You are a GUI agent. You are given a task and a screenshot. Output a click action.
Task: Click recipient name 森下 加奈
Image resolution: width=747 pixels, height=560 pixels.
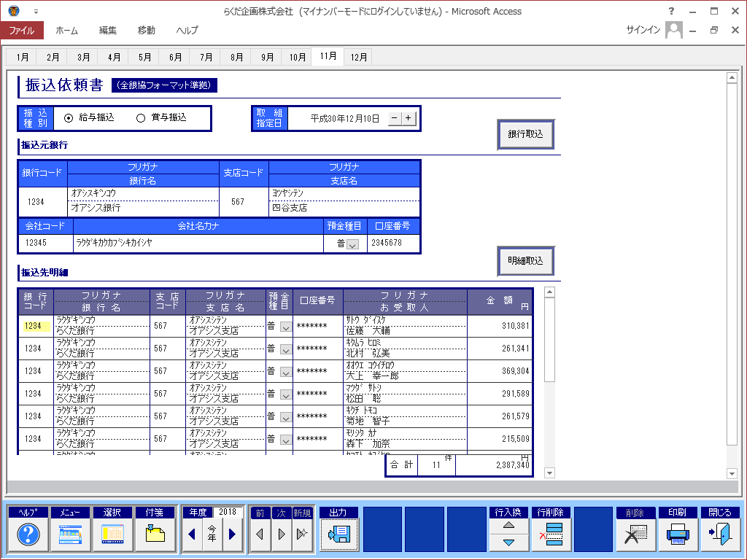(x=368, y=444)
